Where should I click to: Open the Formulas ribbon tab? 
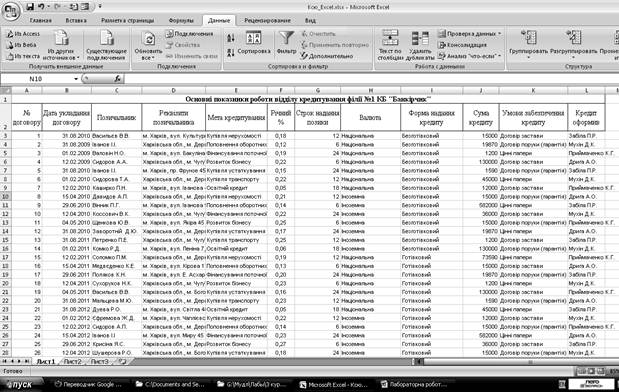point(181,20)
